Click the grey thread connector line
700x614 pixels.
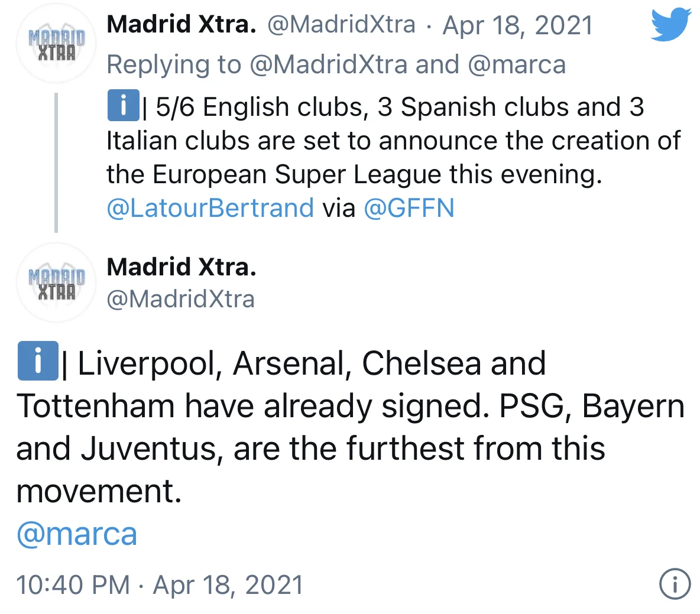point(56,163)
